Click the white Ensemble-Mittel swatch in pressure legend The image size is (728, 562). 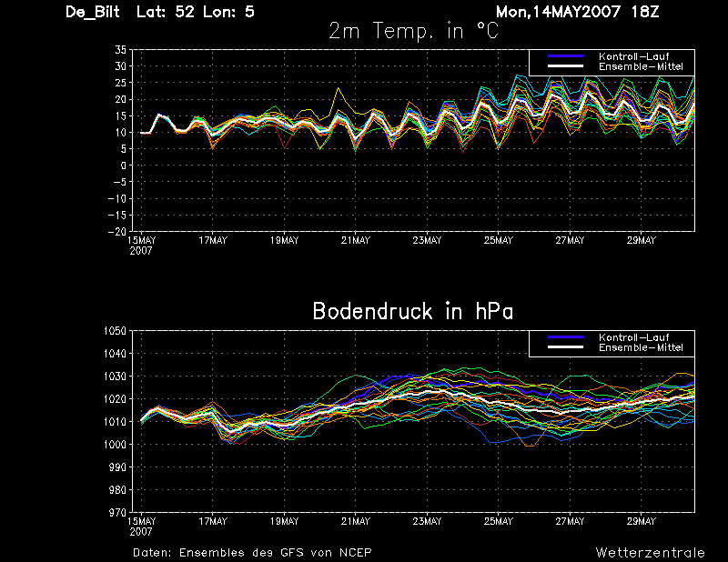coord(565,347)
